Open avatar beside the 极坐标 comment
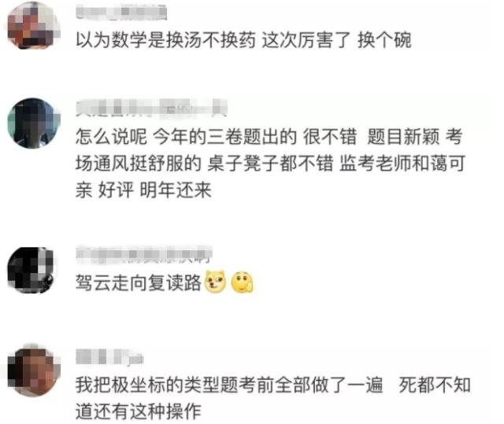The width and height of the screenshot is (504, 424). pos(34,371)
